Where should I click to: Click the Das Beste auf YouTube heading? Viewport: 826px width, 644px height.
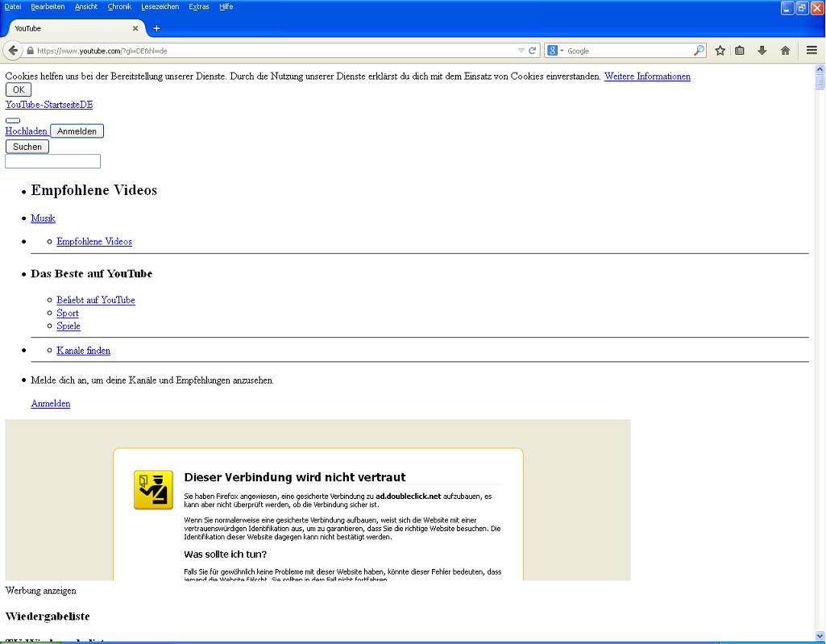point(92,274)
